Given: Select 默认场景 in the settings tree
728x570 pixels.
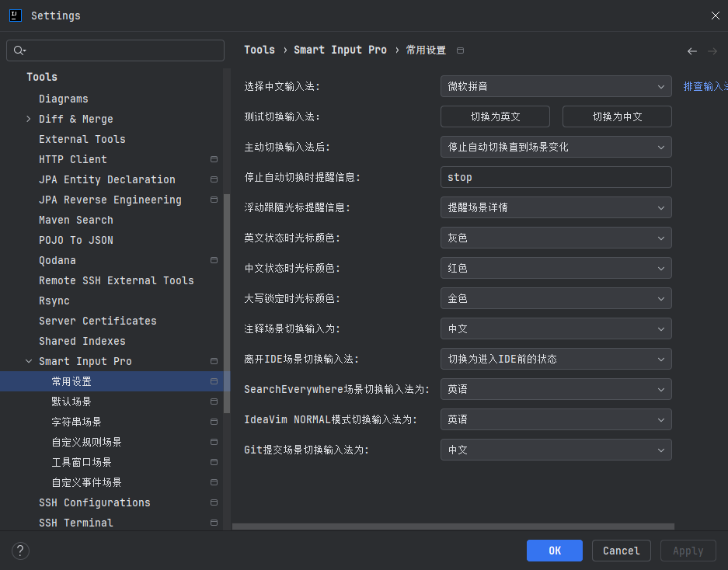Looking at the screenshot, I should click(71, 401).
